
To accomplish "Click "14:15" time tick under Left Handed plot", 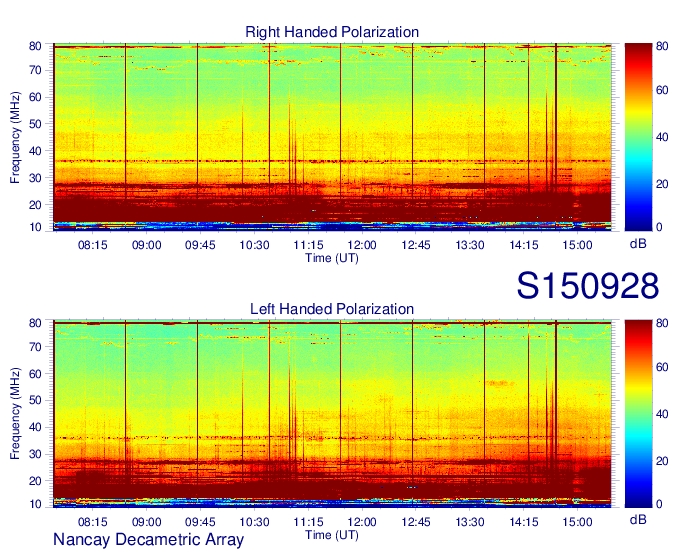I will [524, 522].
